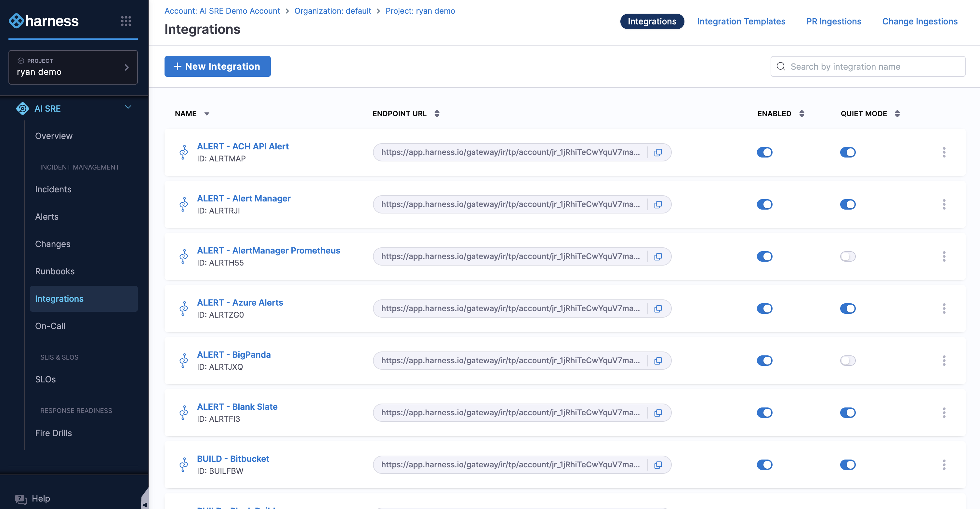This screenshot has width=980, height=509.
Task: Open more options for ALERT - ACH API Alert
Action: click(x=944, y=152)
